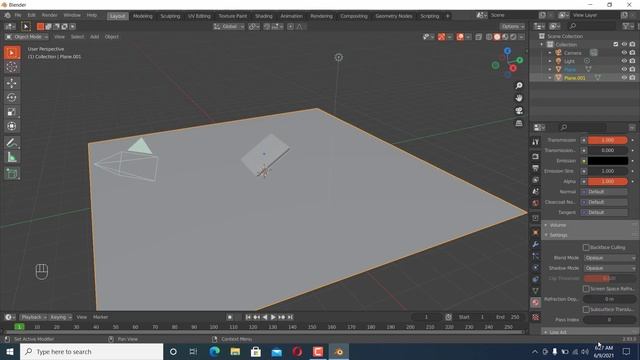Hide Plane.001 in the outliner

click(x=624, y=78)
